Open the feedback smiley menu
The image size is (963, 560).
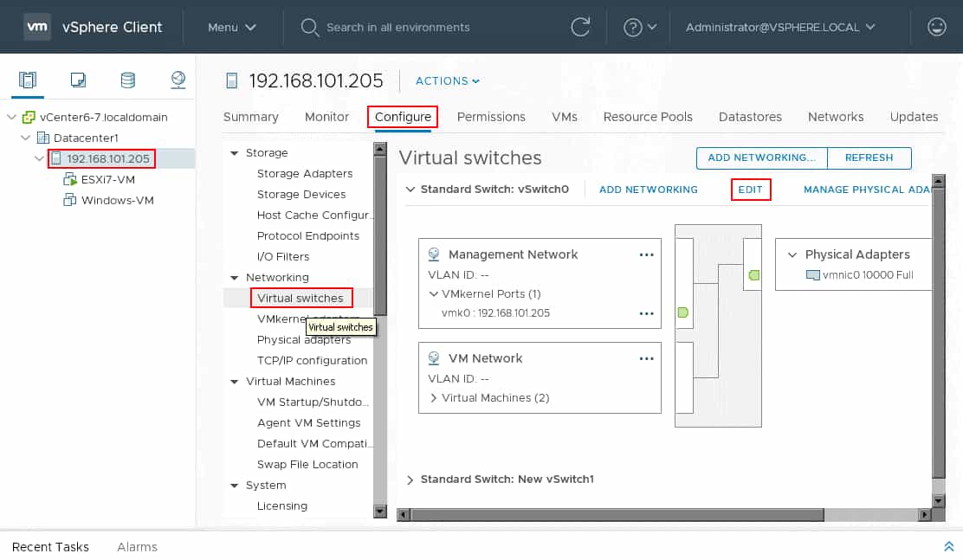tap(936, 26)
